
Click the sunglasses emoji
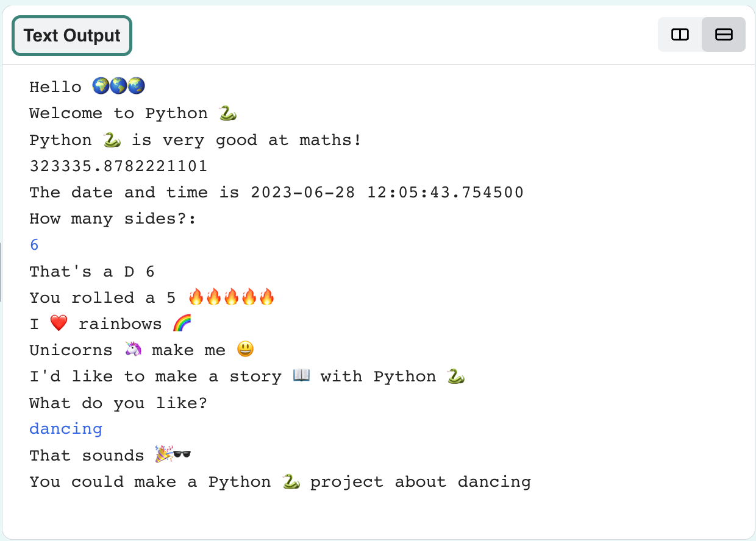tap(180, 454)
